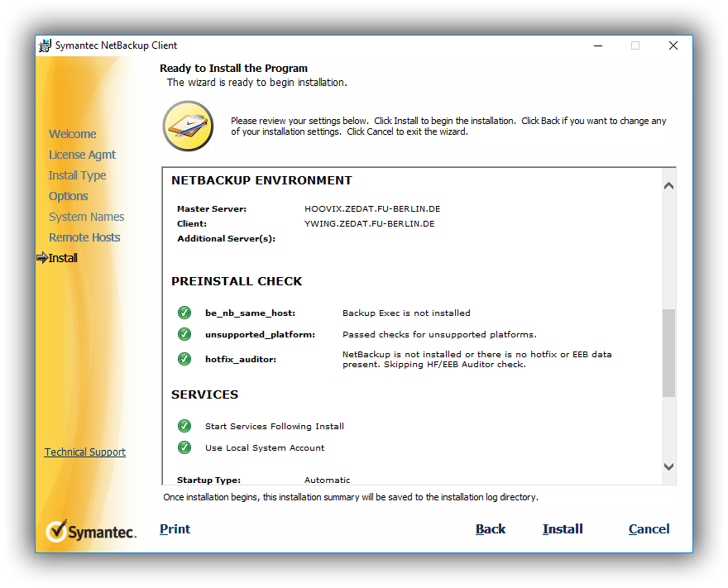Click the Use Local System Account check icon
The width and height of the screenshot is (728, 588).
click(184, 447)
